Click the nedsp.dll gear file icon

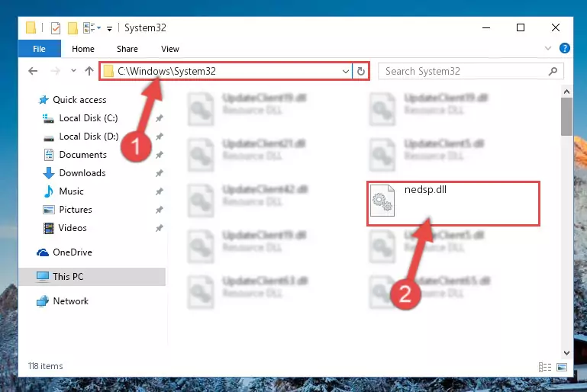[382, 201]
